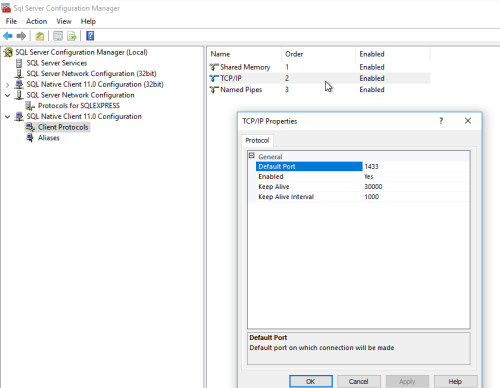This screenshot has width=500, height=388.
Task: Click order number 1 for Shared Memory
Action: pyautogui.click(x=287, y=67)
